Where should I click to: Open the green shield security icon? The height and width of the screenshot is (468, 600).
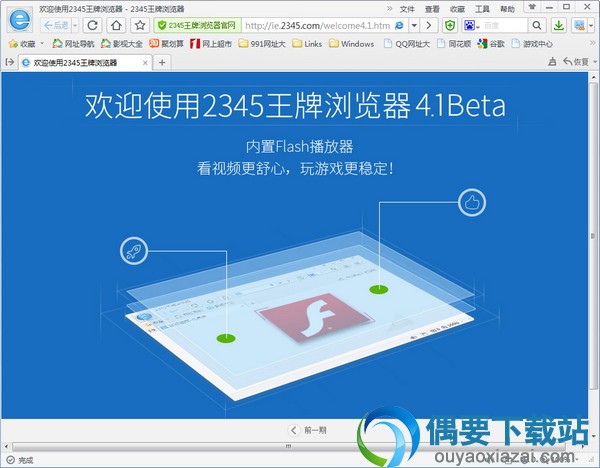click(450, 26)
